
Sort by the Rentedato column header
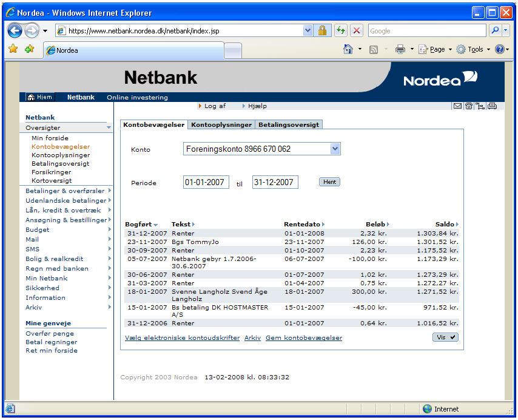[304, 224]
